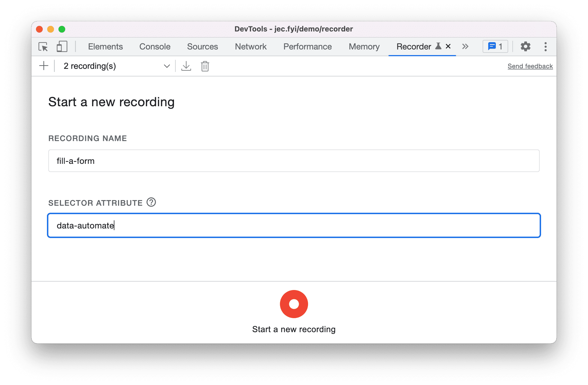Click the selector attribute input field
This screenshot has height=385, width=588.
tap(293, 225)
